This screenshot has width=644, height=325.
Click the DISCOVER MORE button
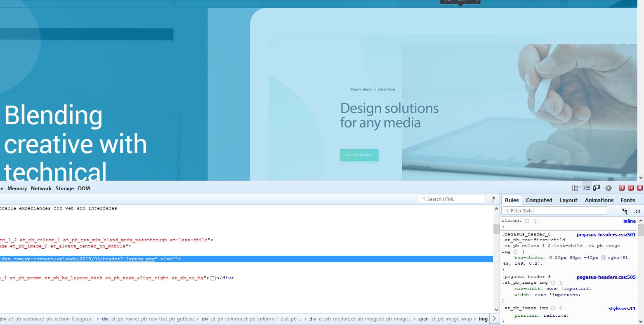[x=359, y=155]
